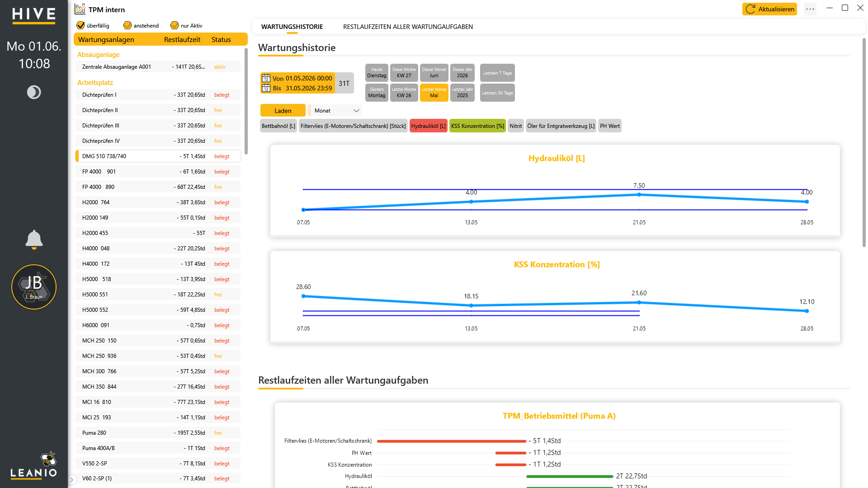The image size is (868, 488).
Task: Click the machine list vertical scrollbar
Action: (246, 102)
